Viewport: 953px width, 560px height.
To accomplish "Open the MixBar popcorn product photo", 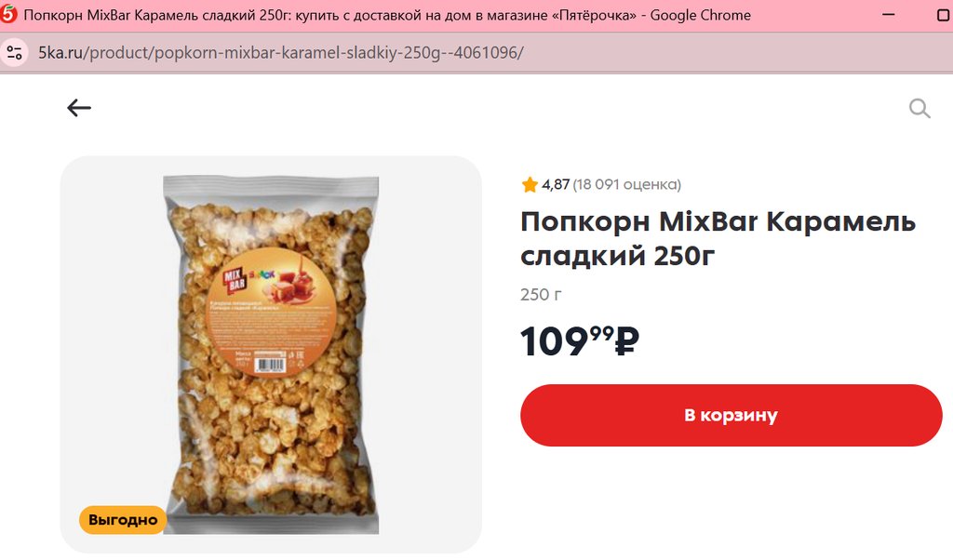I will [x=271, y=354].
